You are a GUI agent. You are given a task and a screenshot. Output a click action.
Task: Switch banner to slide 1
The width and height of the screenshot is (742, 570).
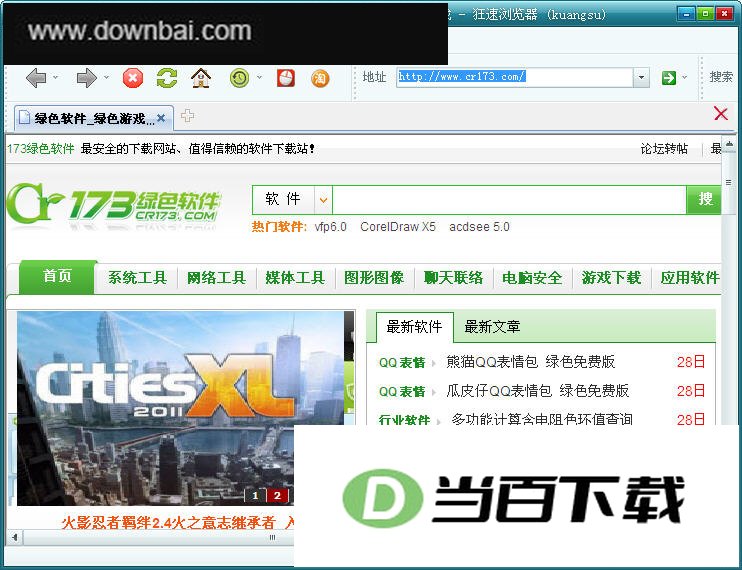click(255, 496)
